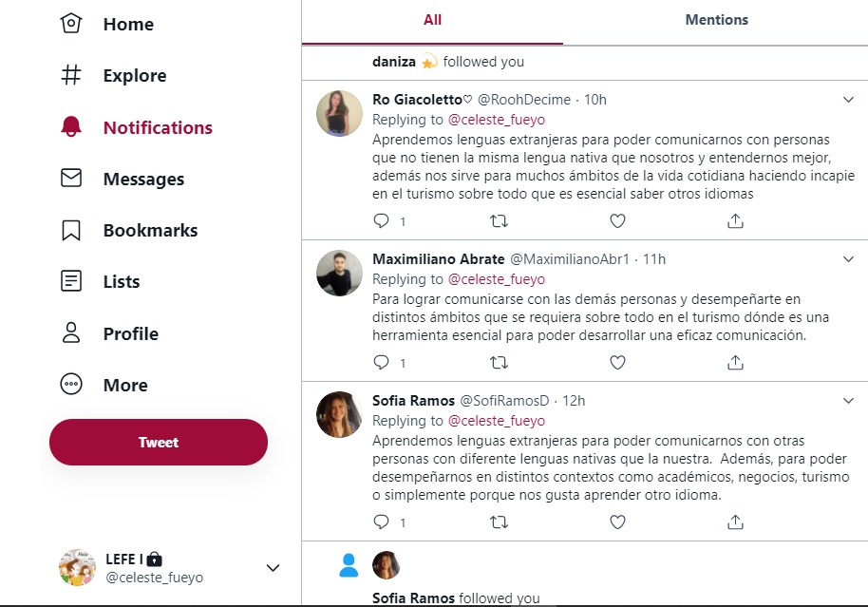This screenshot has height=607, width=868.
Task: Open the Home icon in sidebar
Action: (71, 24)
